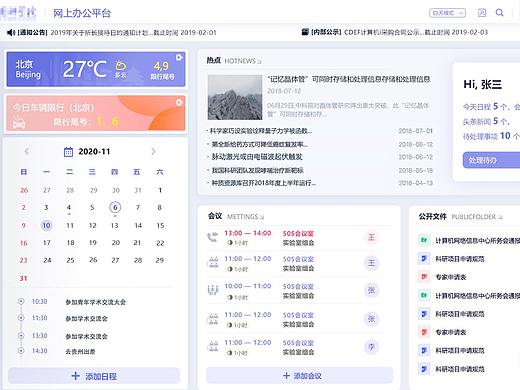Click the search magnifier icon in header
The height and width of the screenshot is (390, 520).
coord(499,13)
